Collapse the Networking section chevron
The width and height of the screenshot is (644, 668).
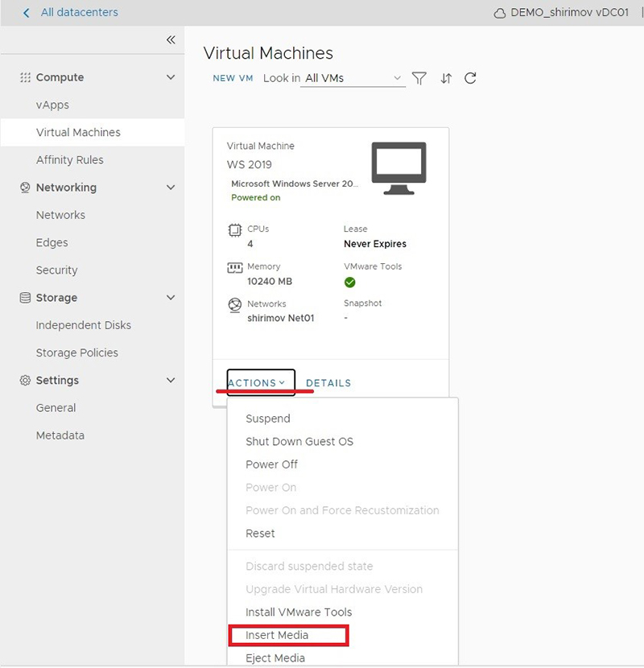[171, 188]
